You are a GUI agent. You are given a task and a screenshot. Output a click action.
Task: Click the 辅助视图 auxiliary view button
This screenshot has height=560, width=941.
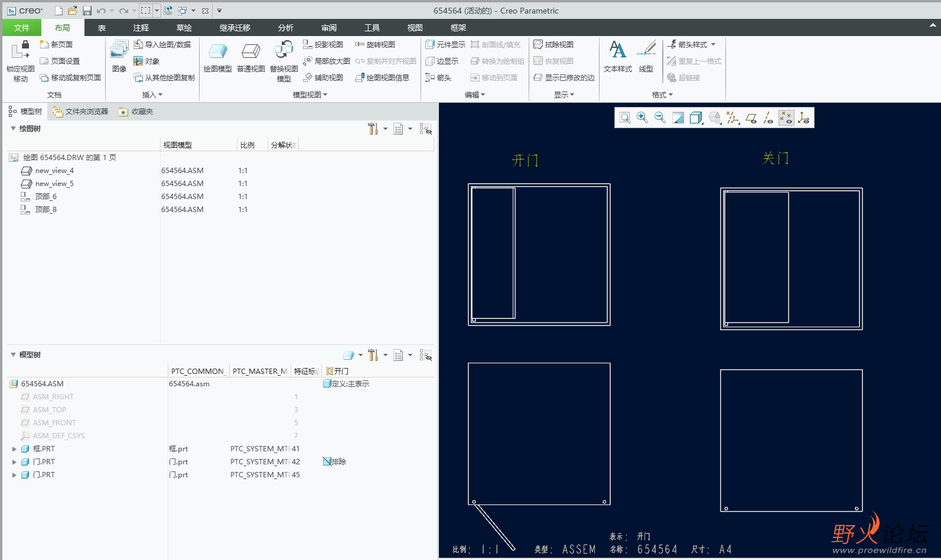click(323, 77)
